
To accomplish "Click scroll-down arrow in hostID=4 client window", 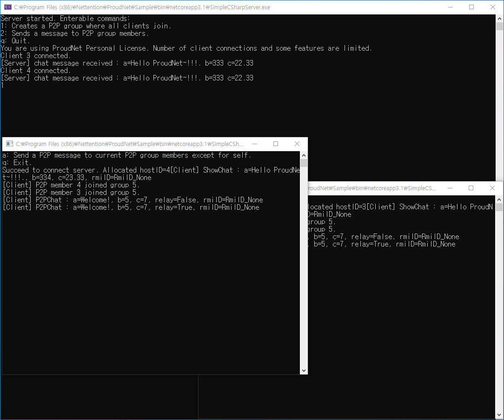I will click(x=304, y=371).
